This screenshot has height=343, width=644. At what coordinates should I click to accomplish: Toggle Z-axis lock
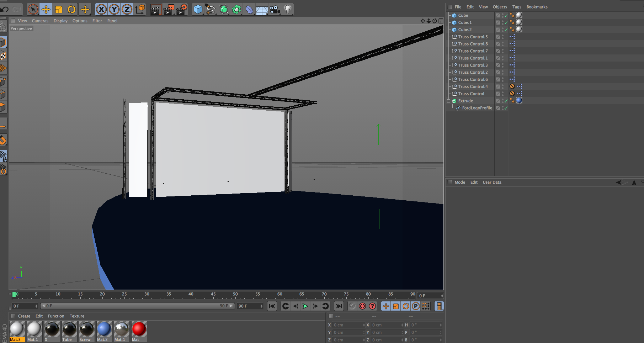(127, 9)
